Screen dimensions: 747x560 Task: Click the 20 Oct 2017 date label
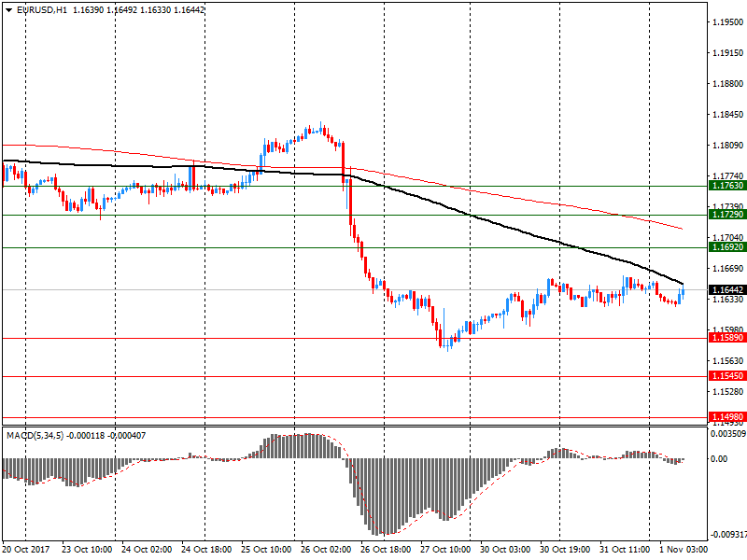(26, 549)
